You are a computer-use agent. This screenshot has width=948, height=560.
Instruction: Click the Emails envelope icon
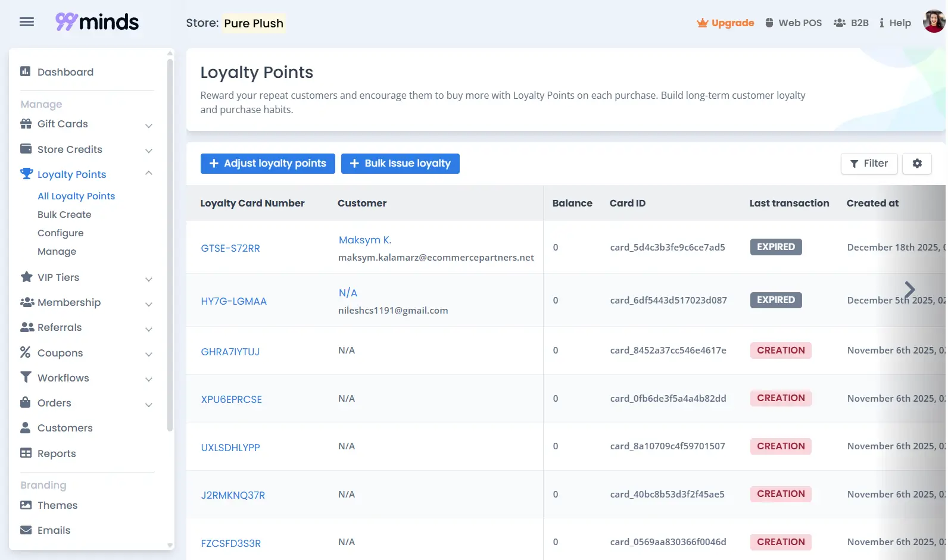tap(26, 530)
